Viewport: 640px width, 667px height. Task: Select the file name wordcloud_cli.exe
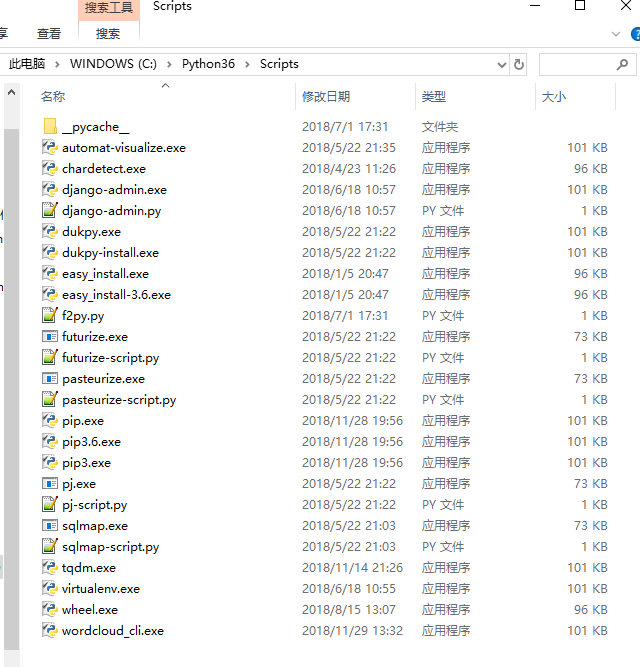pos(113,630)
